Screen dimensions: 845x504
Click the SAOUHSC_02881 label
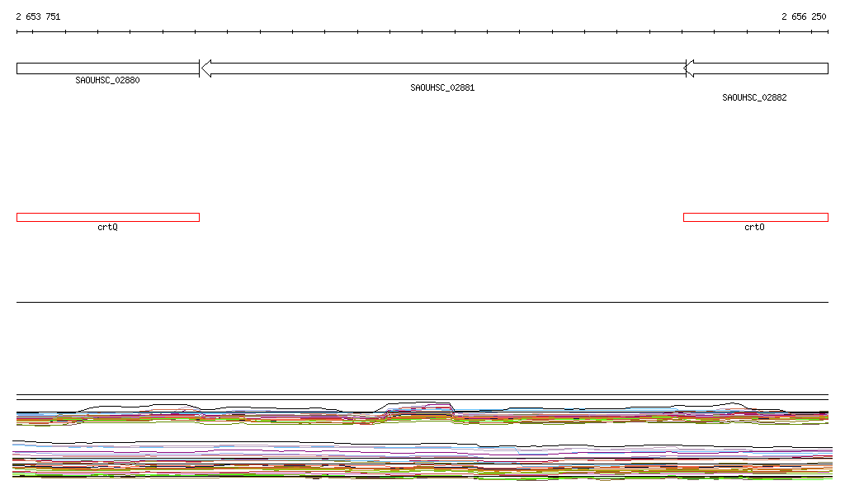(x=442, y=87)
